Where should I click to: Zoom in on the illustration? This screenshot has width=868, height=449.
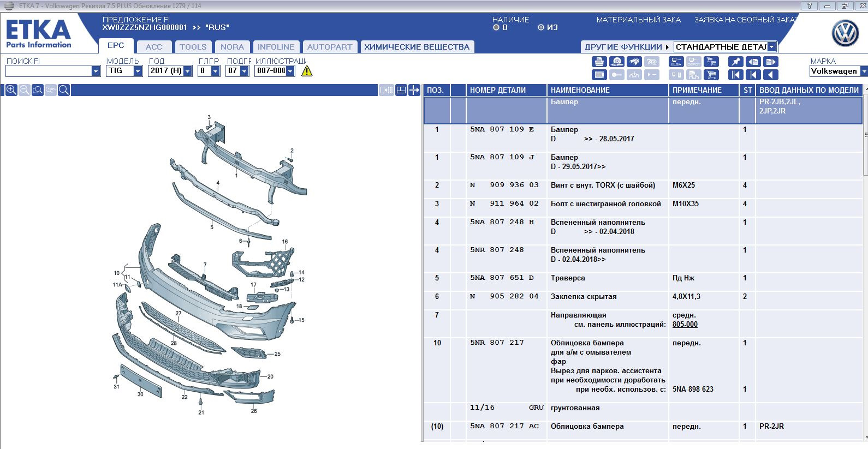[11, 90]
